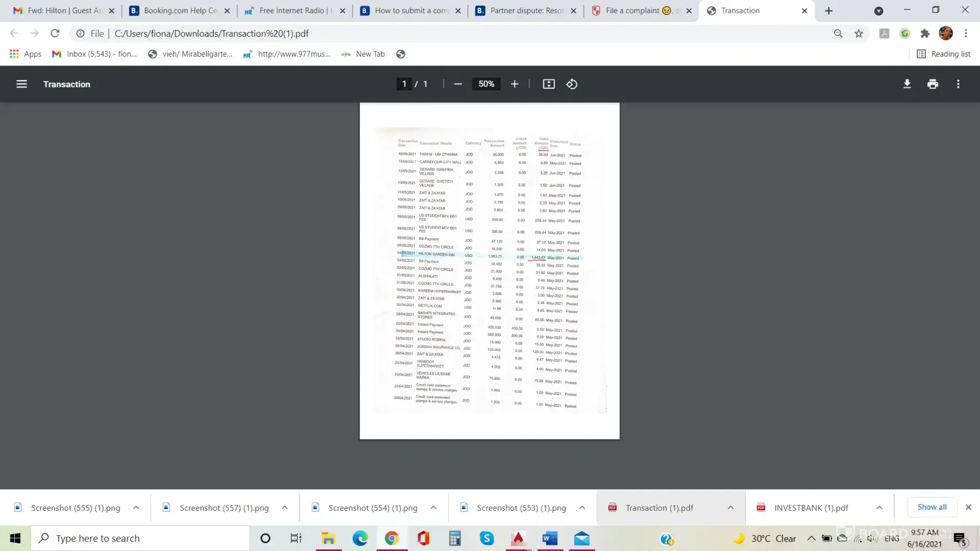Expand options for Screenshot (553) (1).png download

click(x=582, y=507)
